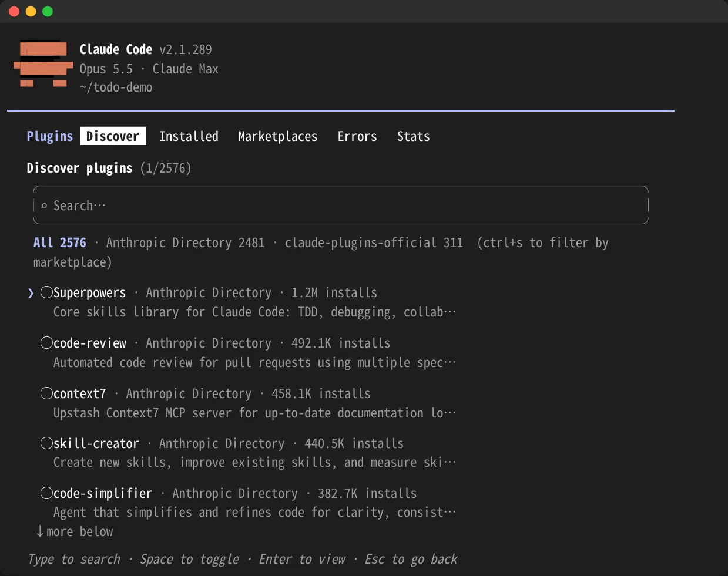Viewport: 728px width, 576px height.
Task: Click the ~/todo-demo path text
Action: tap(116, 87)
